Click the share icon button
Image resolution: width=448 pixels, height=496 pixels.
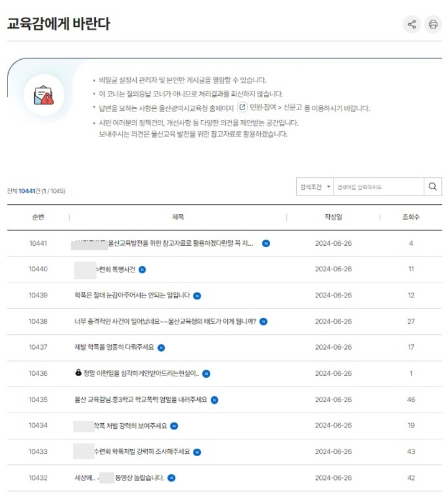412,24
